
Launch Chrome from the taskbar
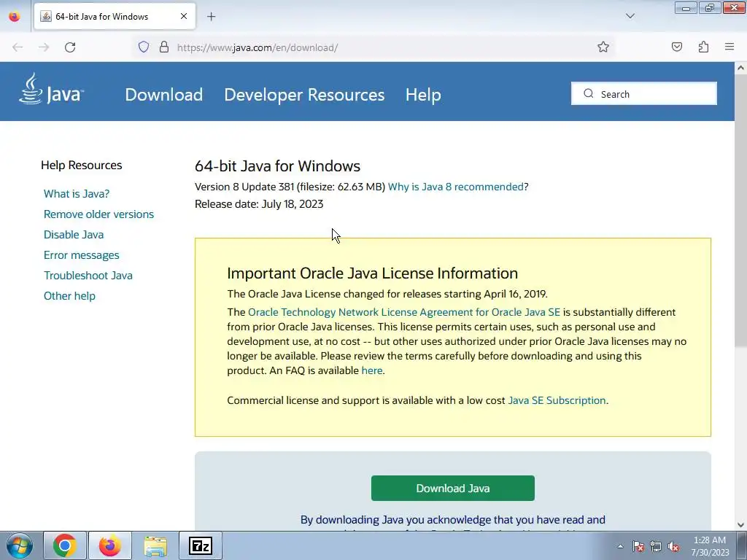tap(65, 545)
